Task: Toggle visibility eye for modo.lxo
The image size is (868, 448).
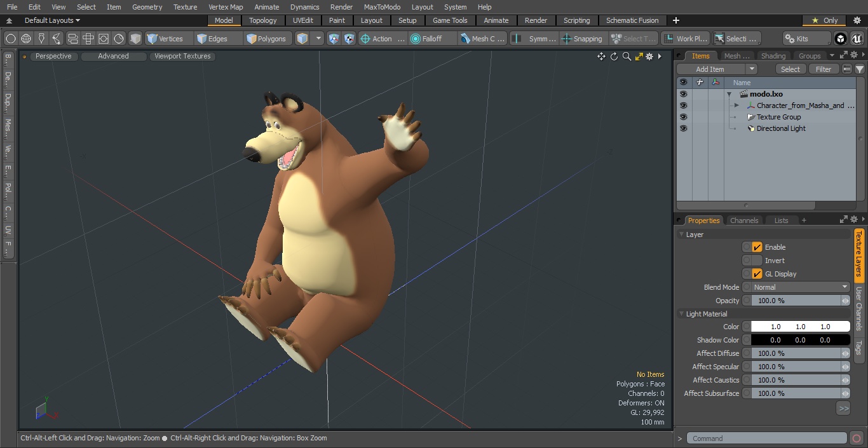Action: (683, 94)
